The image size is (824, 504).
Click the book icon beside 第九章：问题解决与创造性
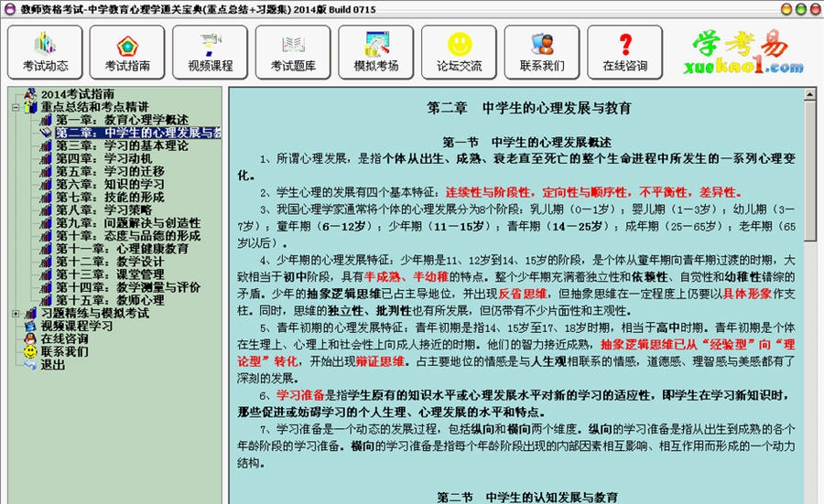pos(47,222)
